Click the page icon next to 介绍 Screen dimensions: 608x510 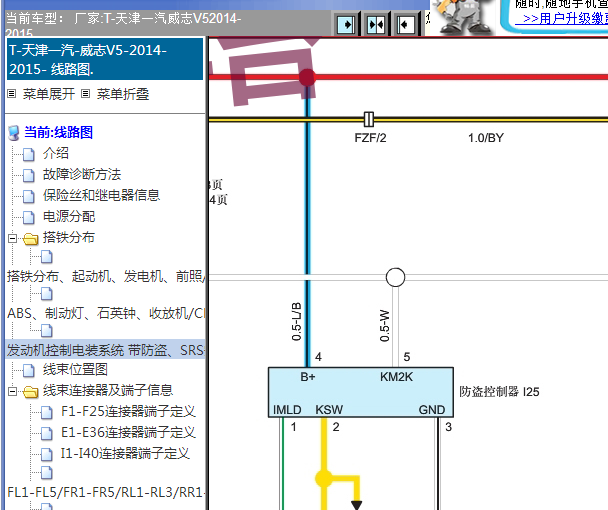[29, 154]
